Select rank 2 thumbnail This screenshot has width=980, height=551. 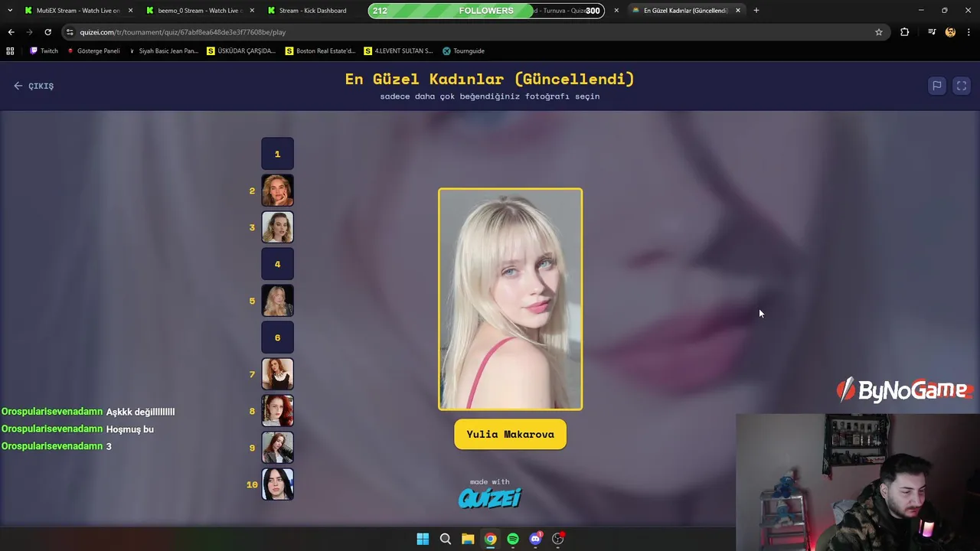coord(277,191)
